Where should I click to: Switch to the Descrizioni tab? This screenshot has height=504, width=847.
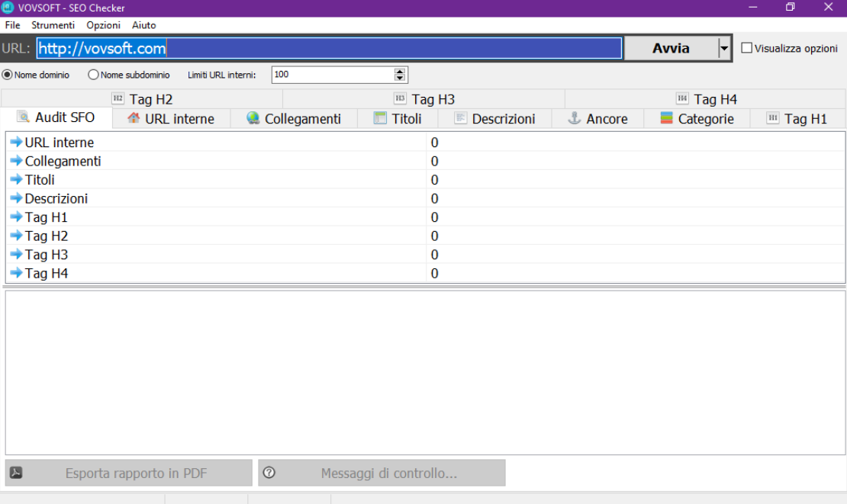[x=494, y=119]
